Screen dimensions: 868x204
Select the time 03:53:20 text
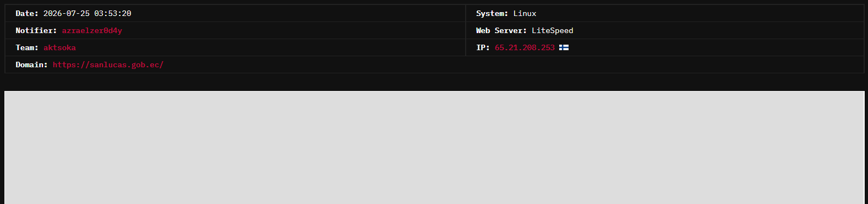pos(112,14)
